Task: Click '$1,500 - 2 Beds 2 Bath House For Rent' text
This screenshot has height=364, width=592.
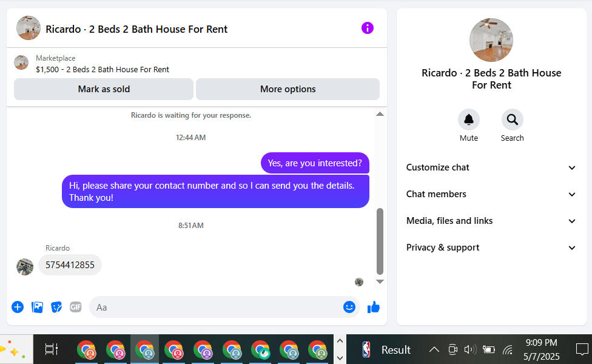Action: 103,70
